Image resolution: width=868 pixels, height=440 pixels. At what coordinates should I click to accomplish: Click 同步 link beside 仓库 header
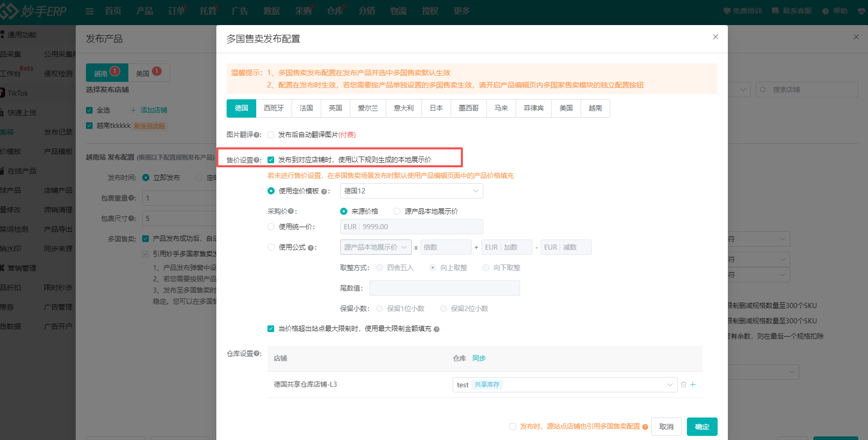coord(479,358)
